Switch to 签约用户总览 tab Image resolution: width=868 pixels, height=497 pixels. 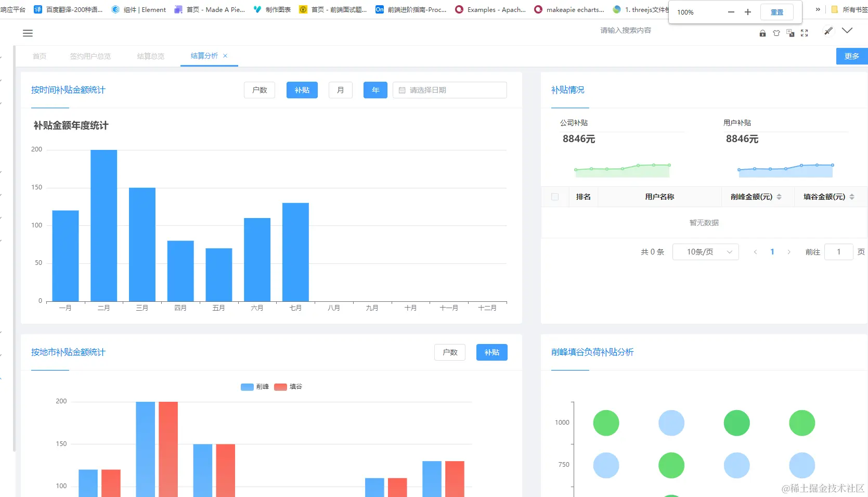[90, 56]
